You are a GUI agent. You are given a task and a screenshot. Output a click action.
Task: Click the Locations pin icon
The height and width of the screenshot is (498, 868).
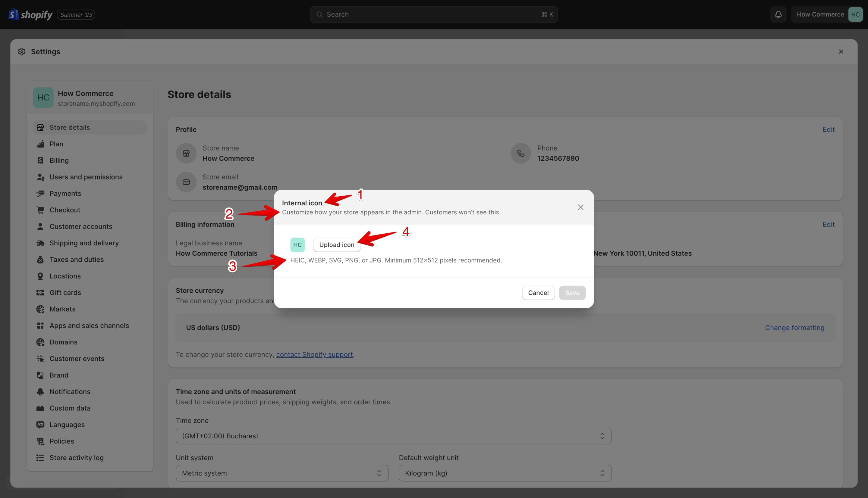[40, 276]
